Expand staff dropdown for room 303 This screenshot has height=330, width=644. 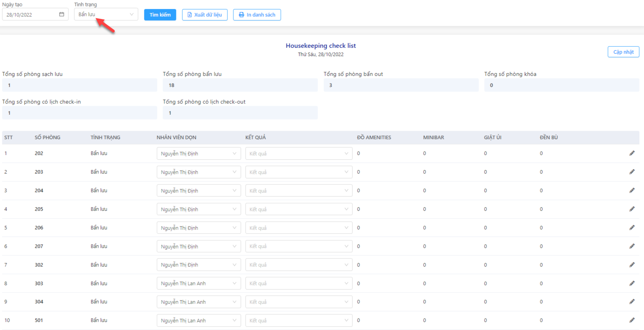click(199, 283)
